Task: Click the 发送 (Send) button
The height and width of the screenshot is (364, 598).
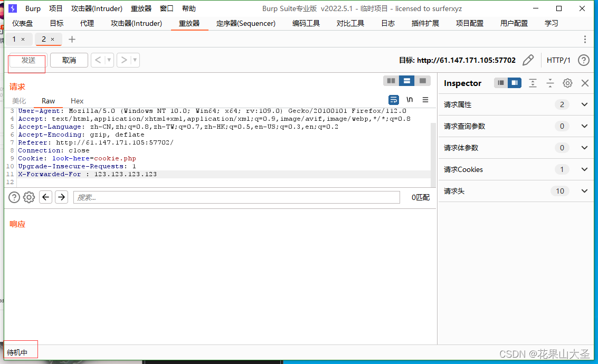Action: point(28,60)
